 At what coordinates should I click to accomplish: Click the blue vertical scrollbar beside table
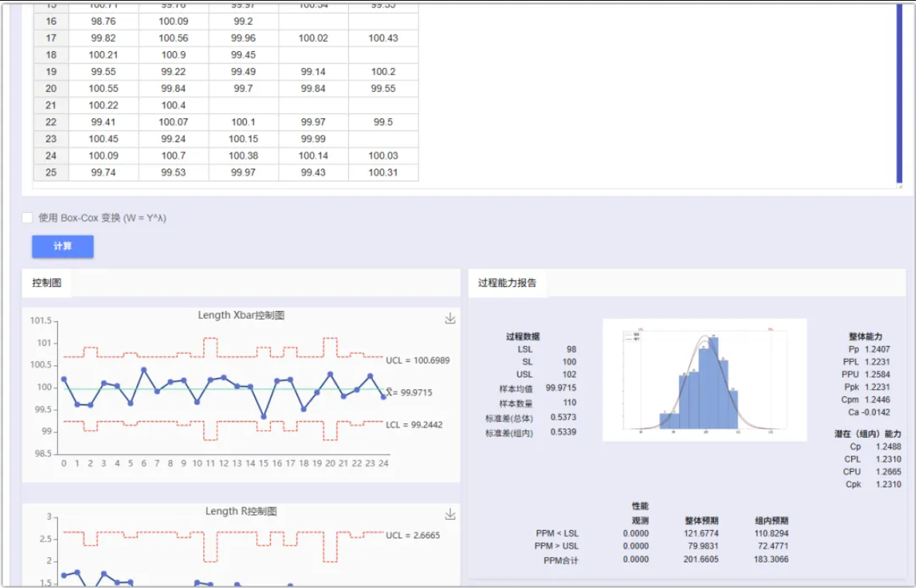click(899, 94)
